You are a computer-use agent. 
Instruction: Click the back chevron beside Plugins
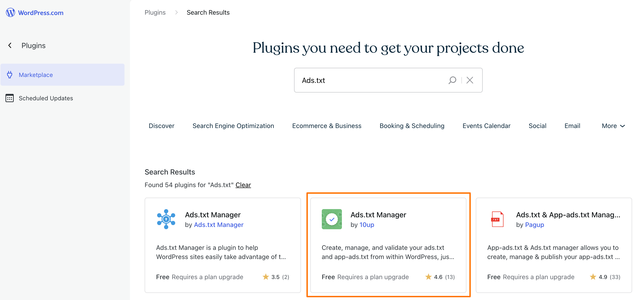tap(10, 46)
